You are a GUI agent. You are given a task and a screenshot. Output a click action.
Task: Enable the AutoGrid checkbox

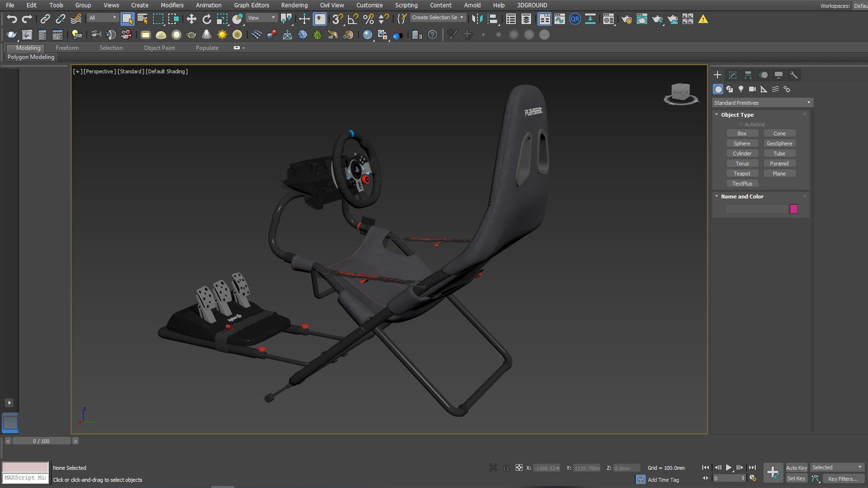741,124
